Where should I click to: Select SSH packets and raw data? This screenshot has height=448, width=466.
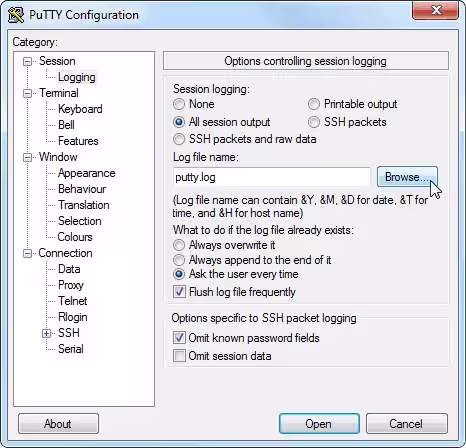pyautogui.click(x=179, y=139)
